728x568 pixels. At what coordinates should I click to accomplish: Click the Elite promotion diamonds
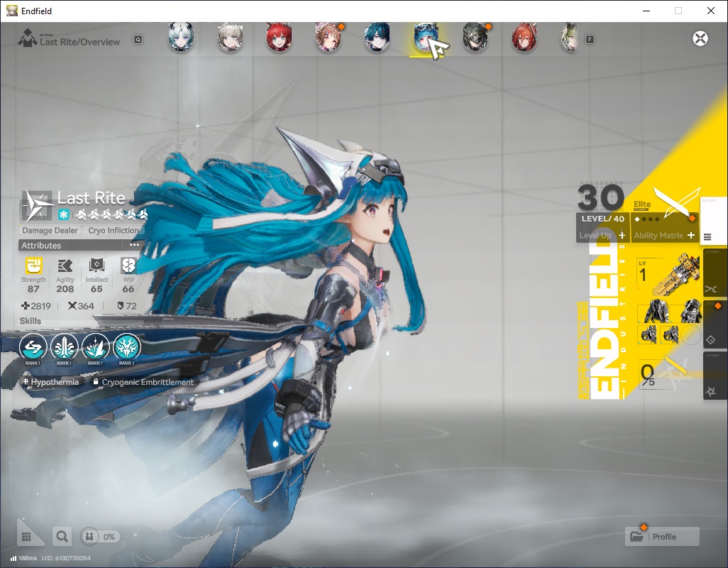[x=646, y=219]
